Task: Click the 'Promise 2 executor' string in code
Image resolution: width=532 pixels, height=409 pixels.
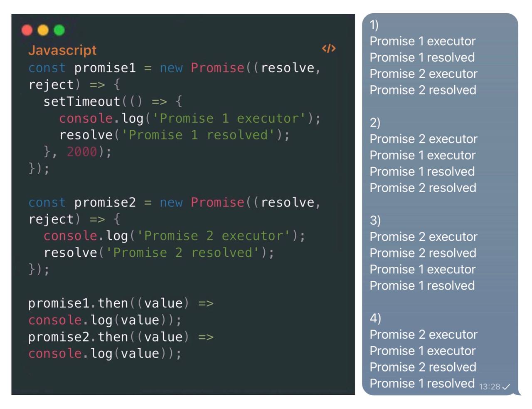Action: [x=213, y=236]
